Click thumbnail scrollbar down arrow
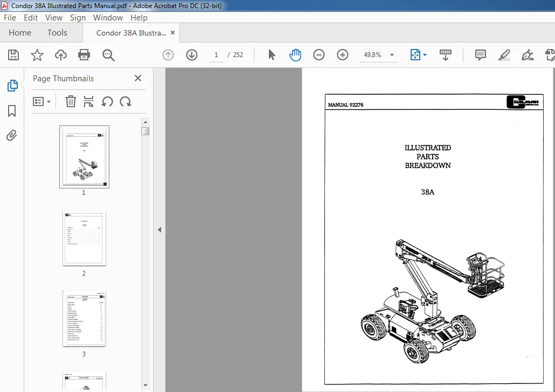The image size is (555, 392). pos(145,386)
